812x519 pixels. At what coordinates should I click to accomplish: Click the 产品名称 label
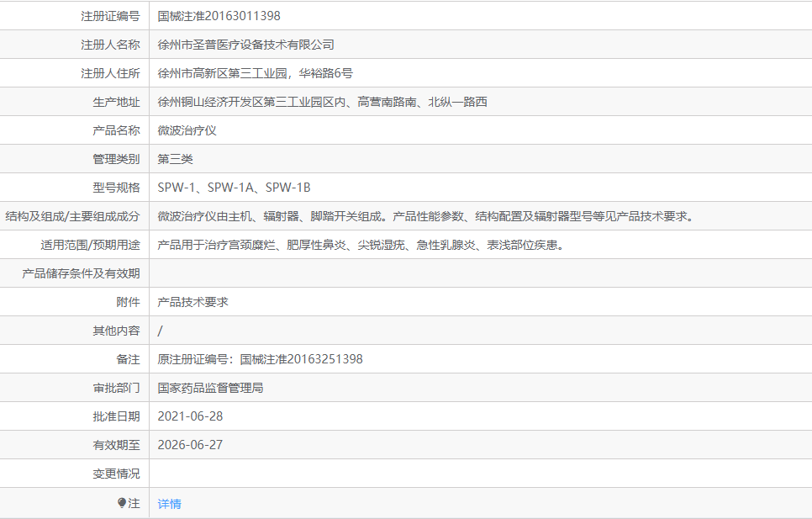pos(116,130)
